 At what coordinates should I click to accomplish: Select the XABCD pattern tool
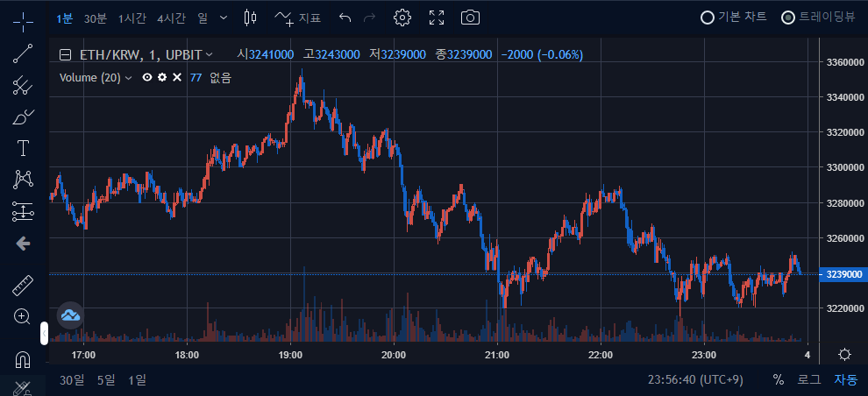[23, 180]
